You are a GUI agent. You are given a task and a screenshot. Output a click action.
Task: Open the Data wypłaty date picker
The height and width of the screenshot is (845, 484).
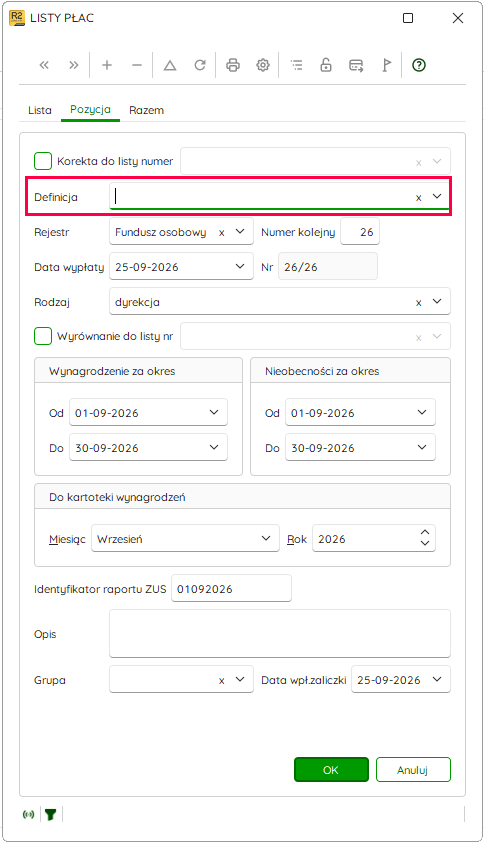tap(240, 266)
